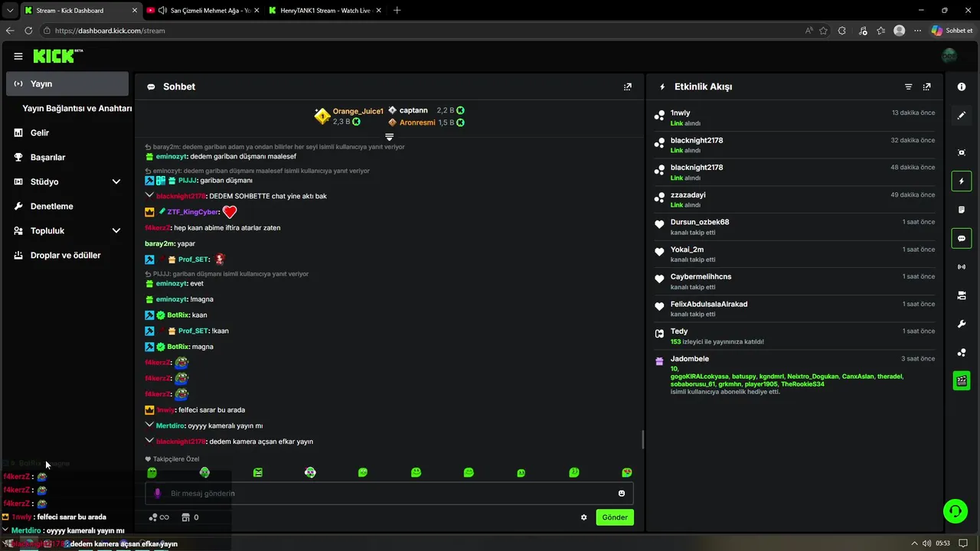
Task: Click the Gönder send button
Action: click(615, 517)
